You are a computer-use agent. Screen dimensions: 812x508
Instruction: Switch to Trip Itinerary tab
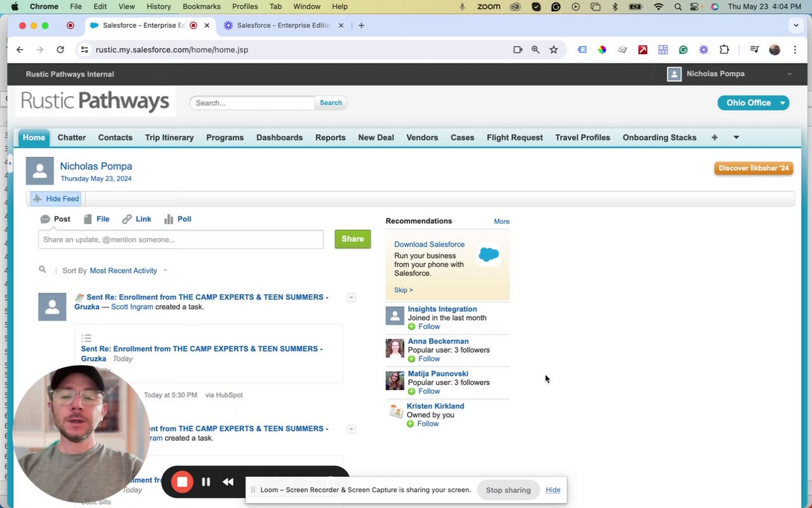pyautogui.click(x=169, y=137)
